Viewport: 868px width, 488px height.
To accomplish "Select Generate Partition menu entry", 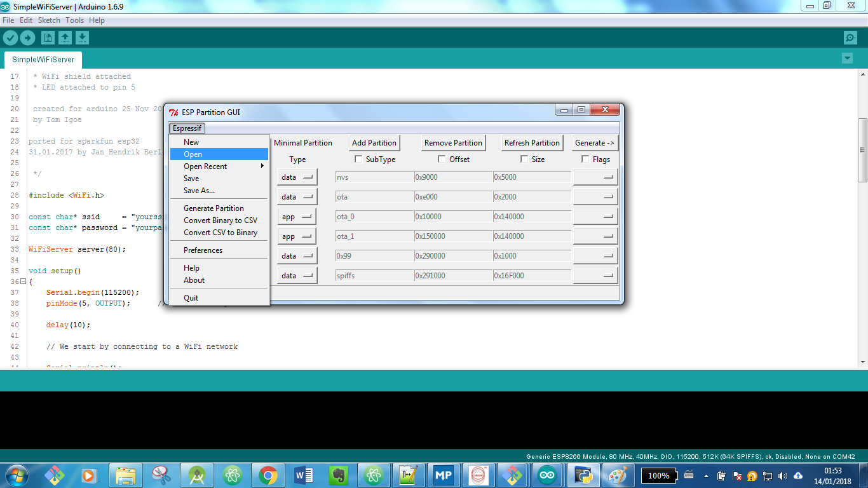I will coord(219,208).
